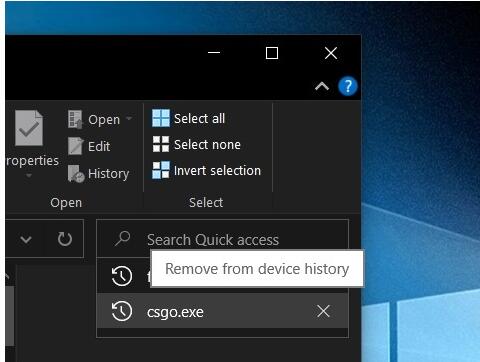Click the Open icon in the ribbon
This screenshot has width=480, height=362.
tap(75, 119)
